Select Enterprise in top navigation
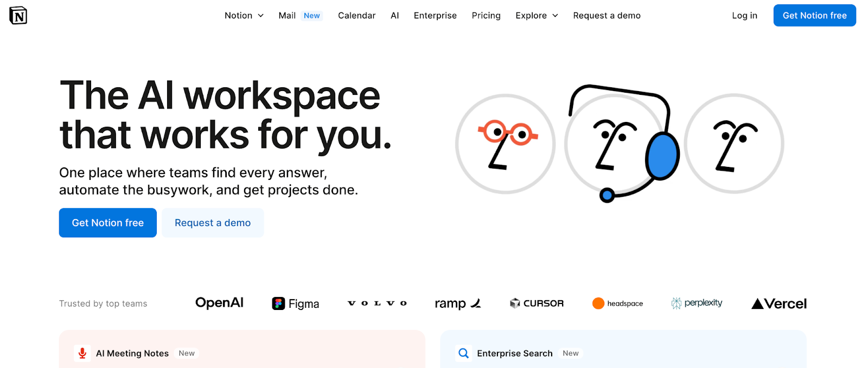 coord(435,16)
